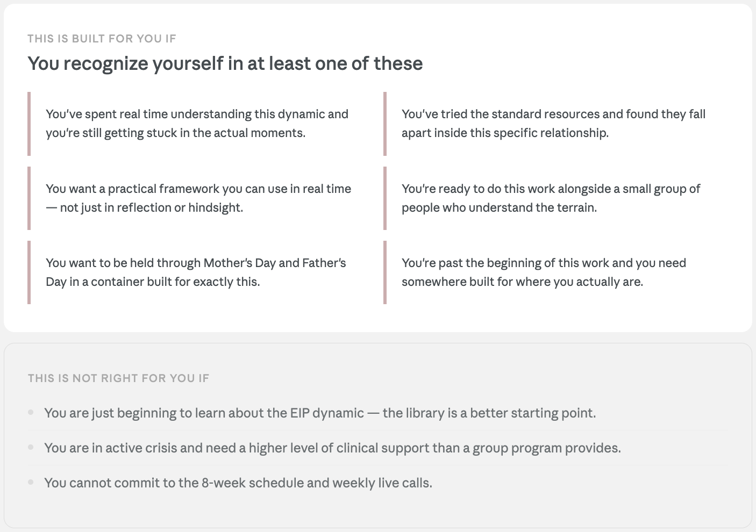Click the pink bar beside "small group" card

pos(385,198)
